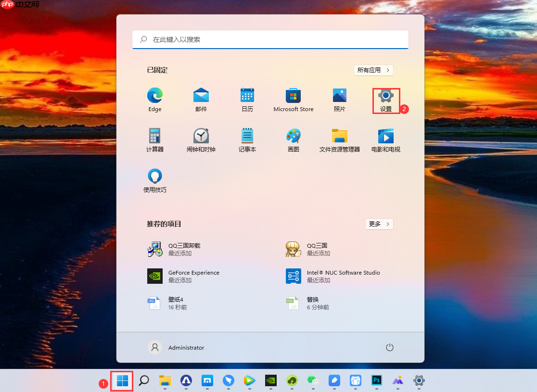Show all apps with 所有应用 button
This screenshot has width=537, height=392.
(x=373, y=70)
